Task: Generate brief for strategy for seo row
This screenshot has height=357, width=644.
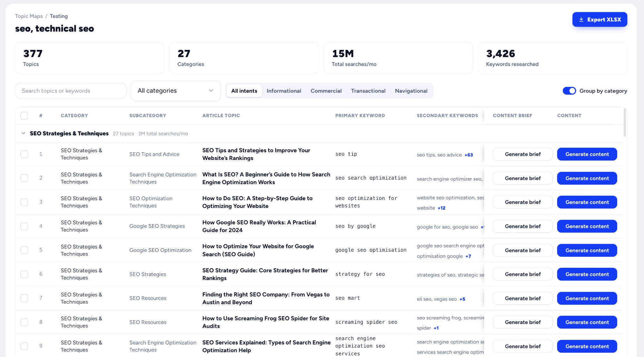Action: 523,274
